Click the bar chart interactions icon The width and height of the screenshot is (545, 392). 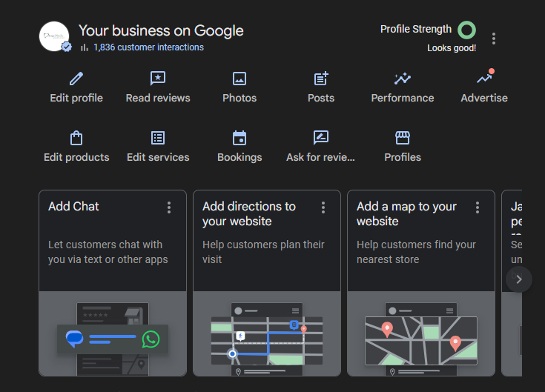tap(84, 47)
